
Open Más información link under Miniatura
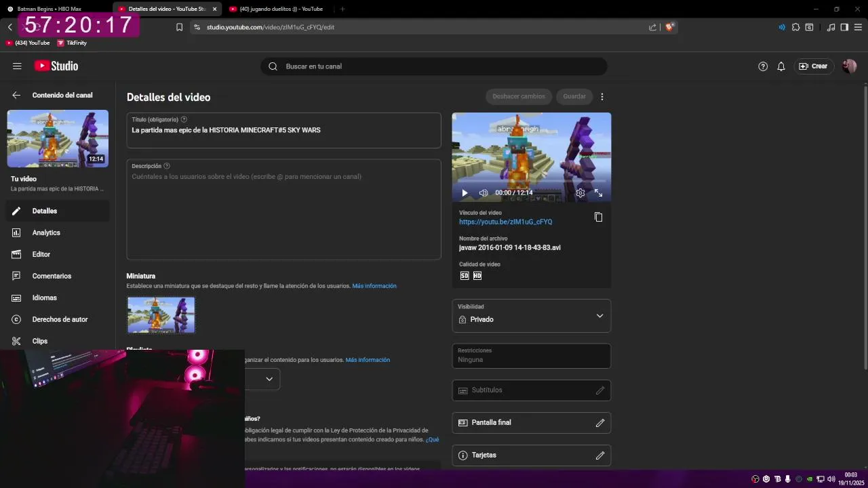pos(374,286)
